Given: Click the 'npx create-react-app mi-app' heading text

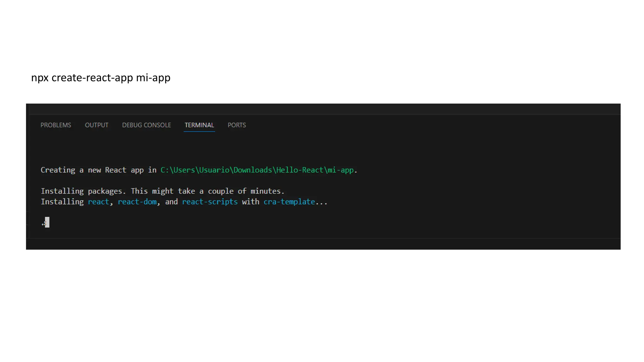Looking at the screenshot, I should point(101,78).
